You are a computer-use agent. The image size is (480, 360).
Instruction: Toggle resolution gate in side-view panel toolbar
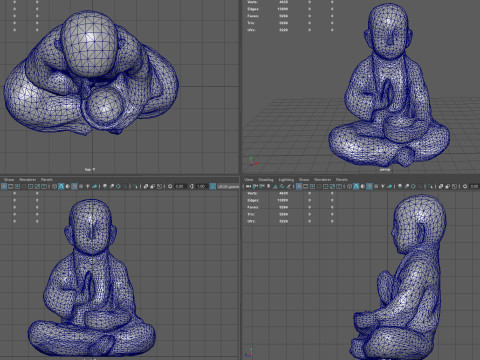[312, 186]
